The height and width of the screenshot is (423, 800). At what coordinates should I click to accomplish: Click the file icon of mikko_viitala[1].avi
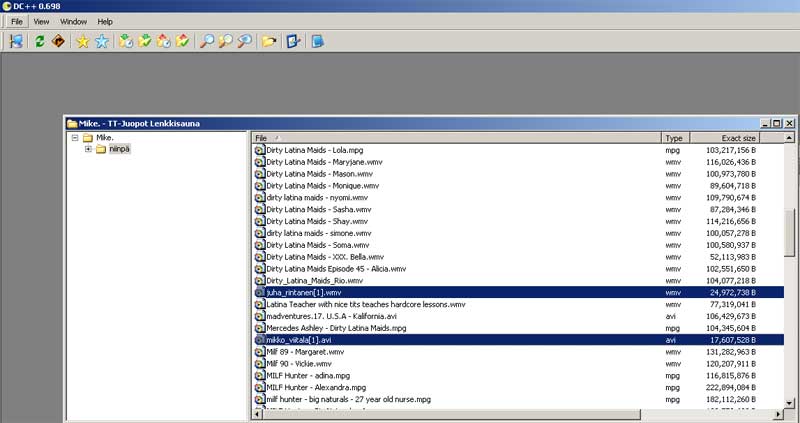coord(260,340)
